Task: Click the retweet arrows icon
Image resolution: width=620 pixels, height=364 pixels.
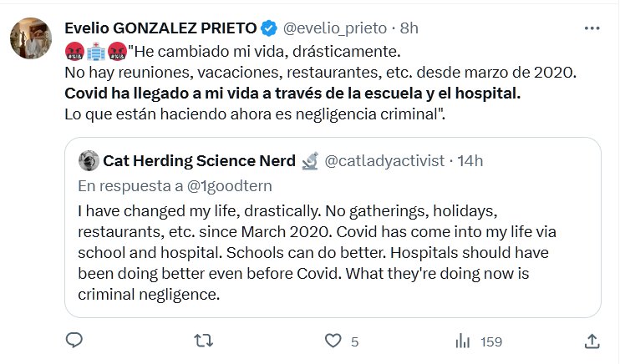Action: point(203,341)
